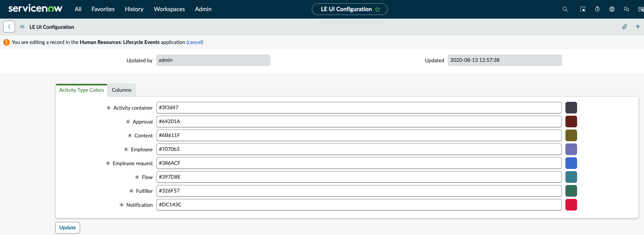Open the Flow teal color swatch

[571, 177]
